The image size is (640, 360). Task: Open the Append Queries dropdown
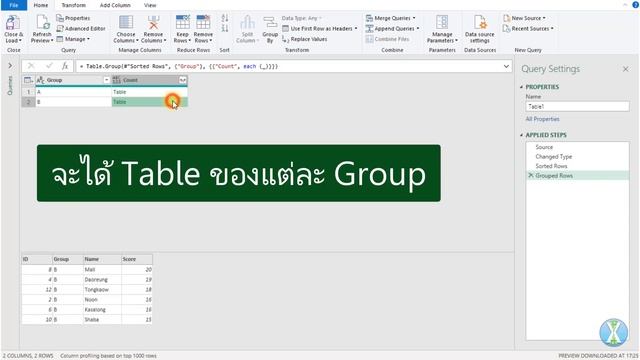[x=392, y=29]
